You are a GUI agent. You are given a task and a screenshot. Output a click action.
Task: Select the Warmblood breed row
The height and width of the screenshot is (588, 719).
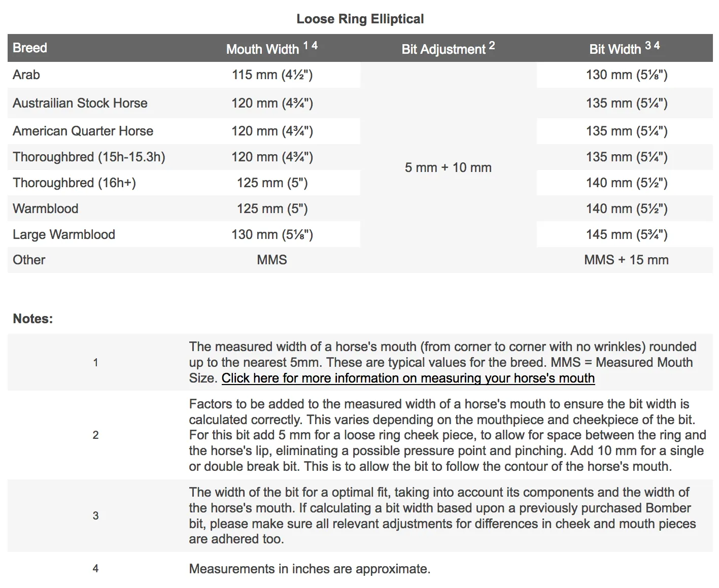tap(360, 209)
